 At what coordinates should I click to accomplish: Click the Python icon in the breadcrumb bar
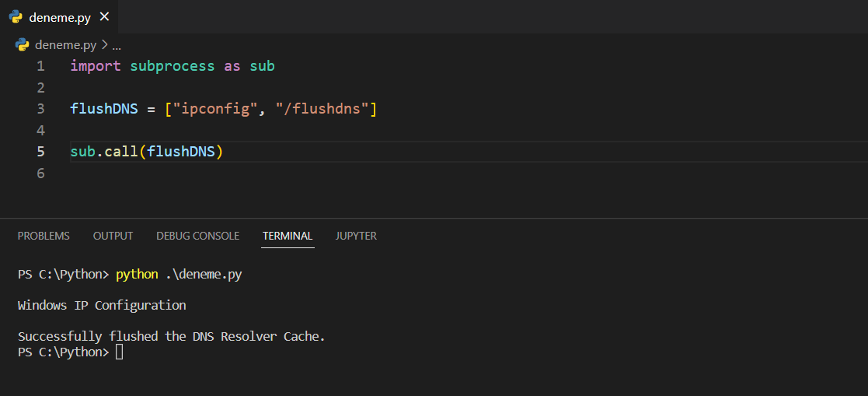(22, 45)
